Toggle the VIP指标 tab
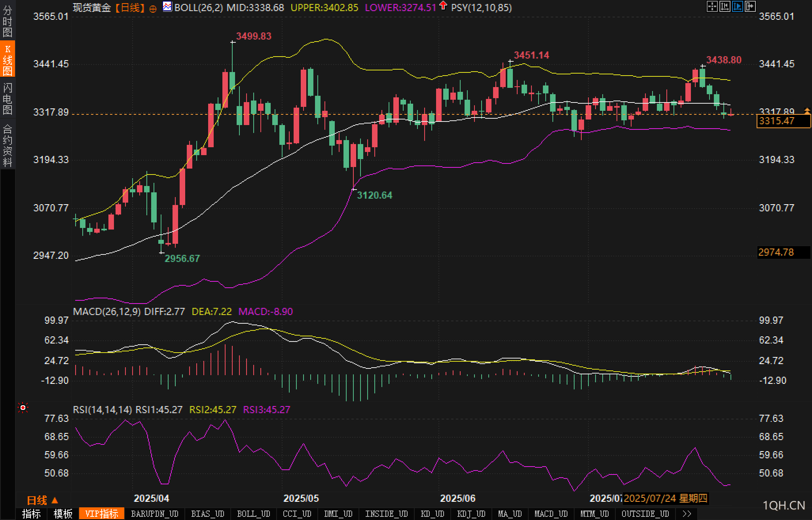This screenshot has height=520, width=812. [102, 514]
